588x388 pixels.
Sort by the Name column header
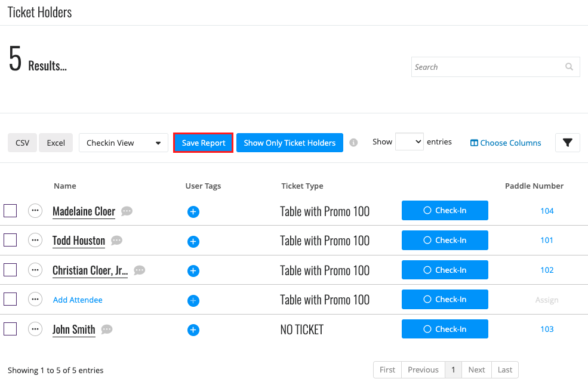pyautogui.click(x=65, y=186)
